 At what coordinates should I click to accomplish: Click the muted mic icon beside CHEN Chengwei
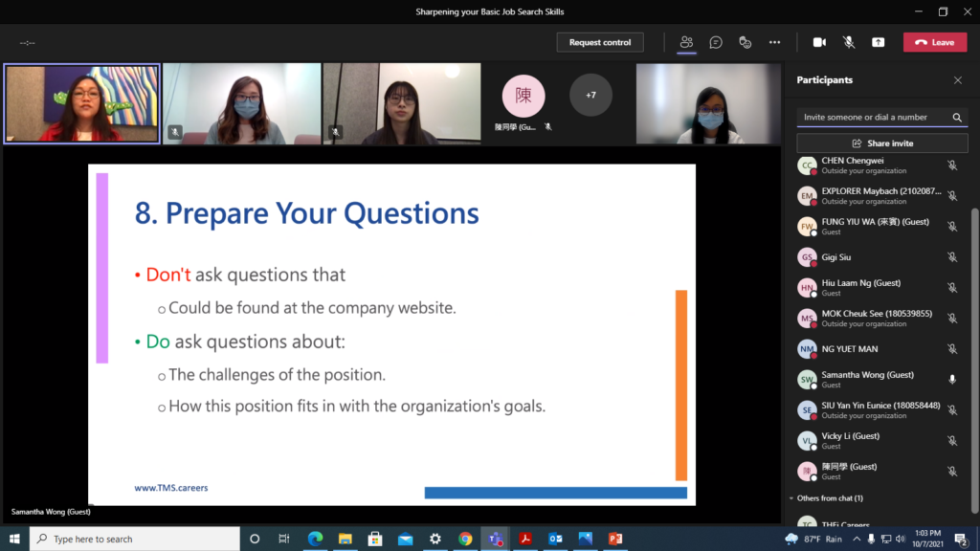click(952, 165)
